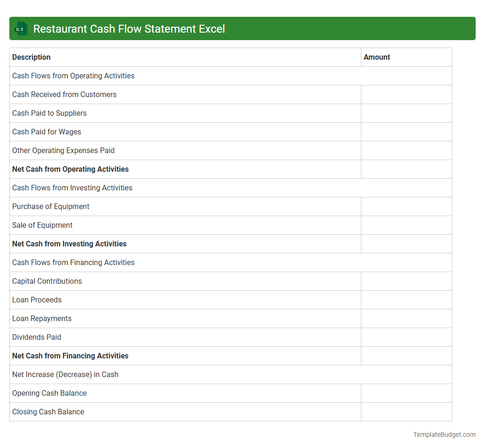
Task: Click the Net Cash from Operating Activities row
Action: pos(70,169)
